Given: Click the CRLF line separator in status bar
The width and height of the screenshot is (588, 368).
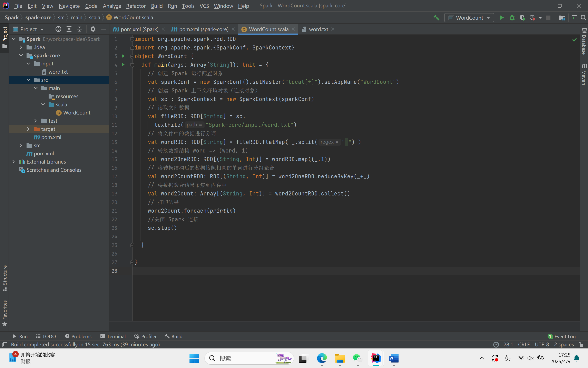Looking at the screenshot, I should (x=524, y=345).
